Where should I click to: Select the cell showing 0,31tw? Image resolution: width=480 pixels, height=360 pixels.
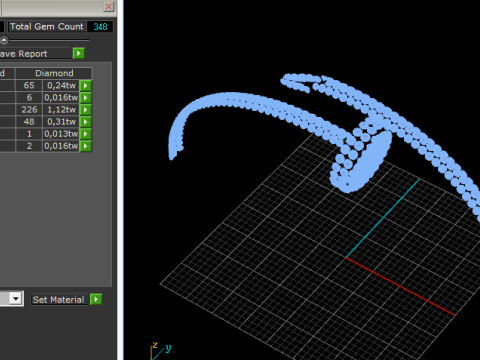[61, 122]
